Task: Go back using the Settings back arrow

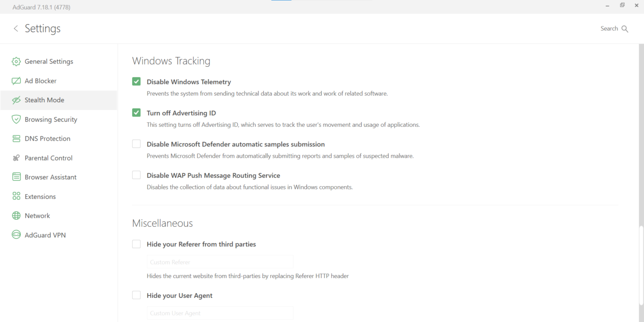Action: [15, 28]
